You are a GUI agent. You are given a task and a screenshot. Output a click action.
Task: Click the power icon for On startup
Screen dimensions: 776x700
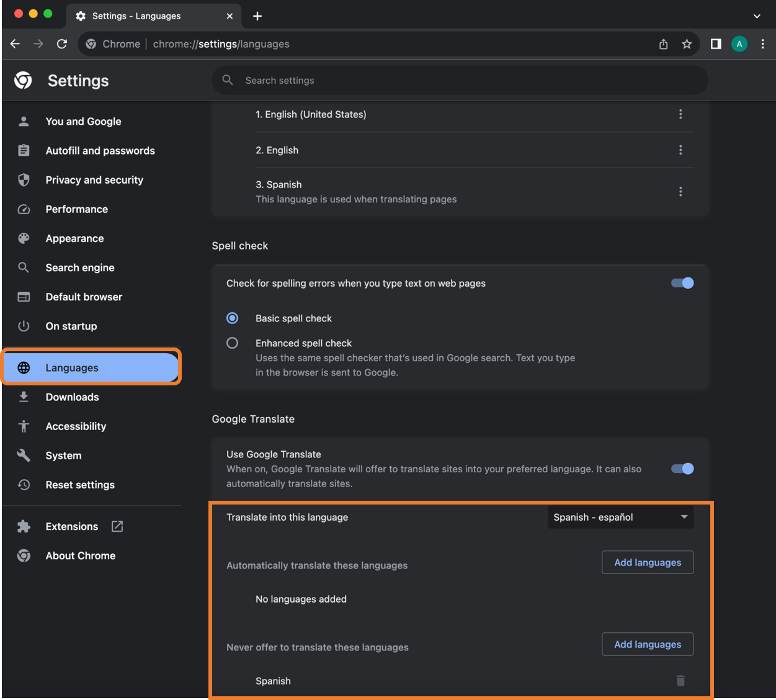24,326
